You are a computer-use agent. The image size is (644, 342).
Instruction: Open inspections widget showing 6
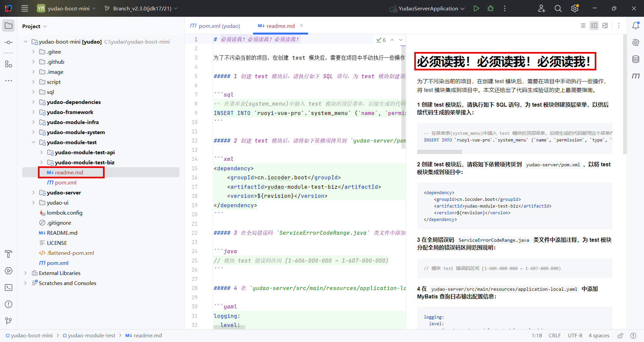pos(381,40)
